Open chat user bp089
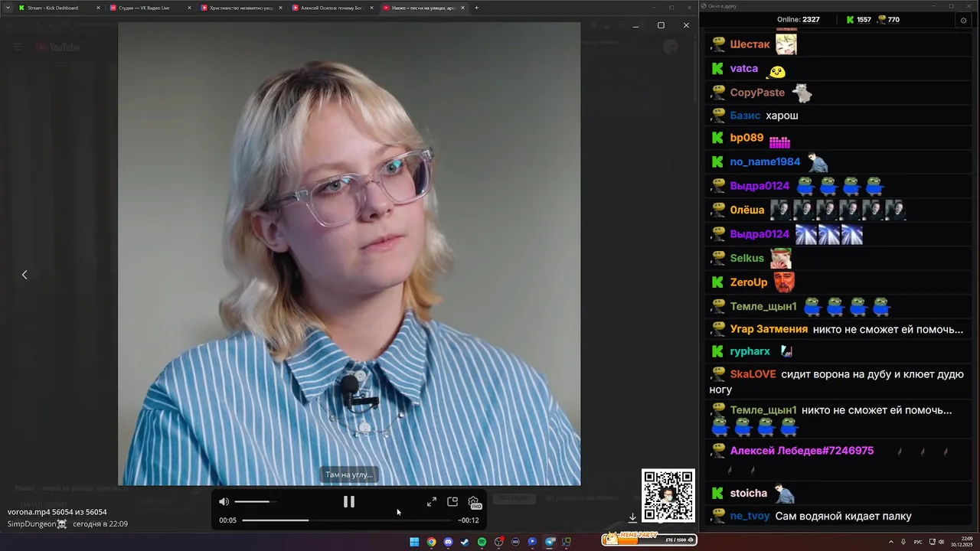This screenshot has height=551, width=980. click(746, 138)
